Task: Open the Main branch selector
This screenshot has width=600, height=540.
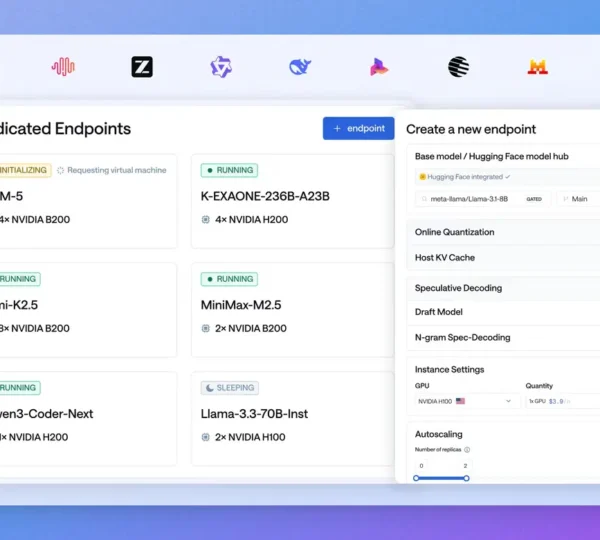Action: click(x=578, y=199)
